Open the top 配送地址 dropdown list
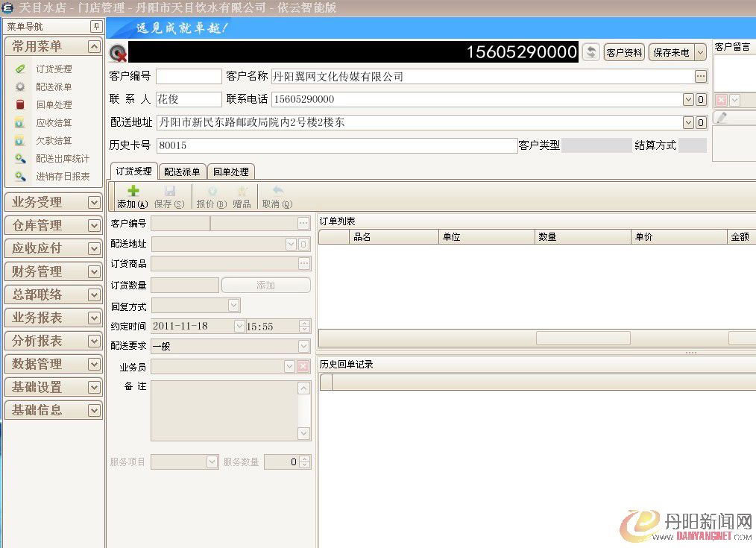 click(x=688, y=123)
